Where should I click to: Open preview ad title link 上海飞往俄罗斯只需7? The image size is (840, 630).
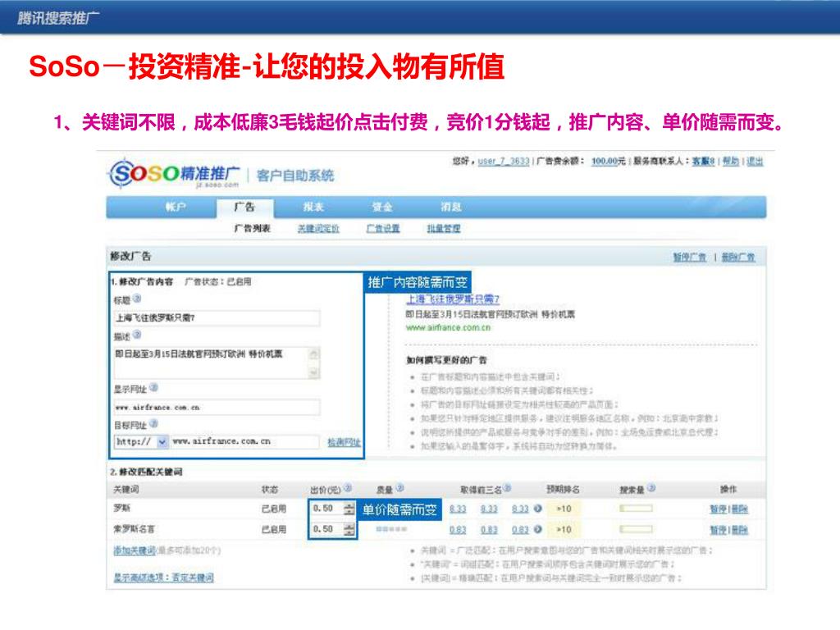pyautogui.click(x=453, y=299)
